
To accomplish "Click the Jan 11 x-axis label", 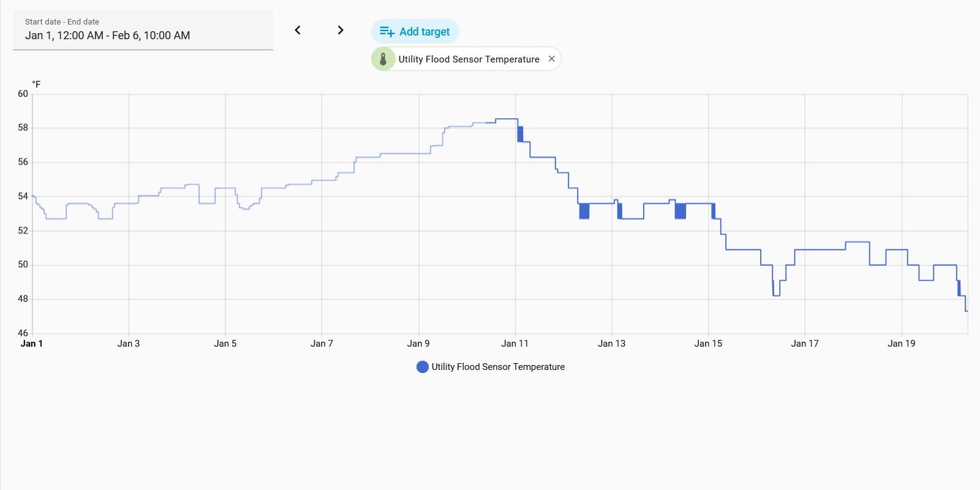I will click(x=514, y=344).
